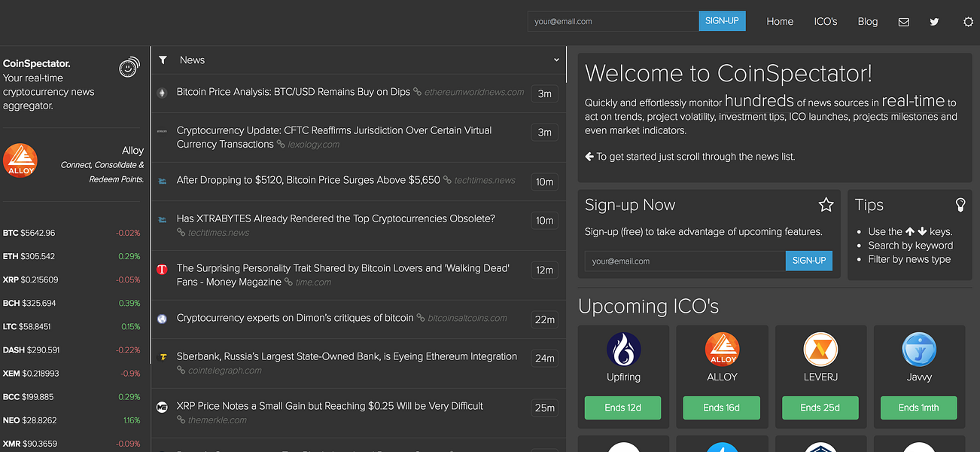Click bitcoinsaltcoins.com source link
Screen dimensions: 980x452
(x=467, y=319)
